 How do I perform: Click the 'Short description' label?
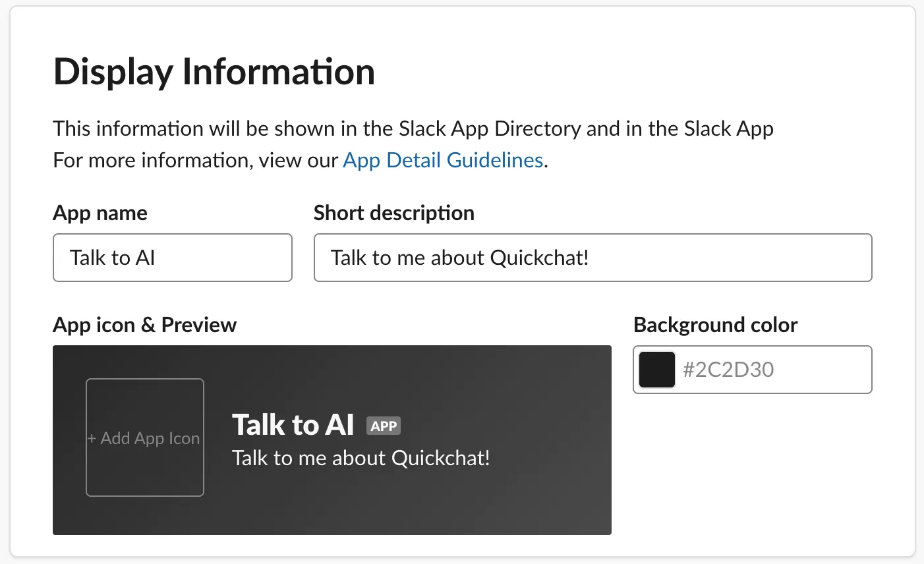pos(394,213)
